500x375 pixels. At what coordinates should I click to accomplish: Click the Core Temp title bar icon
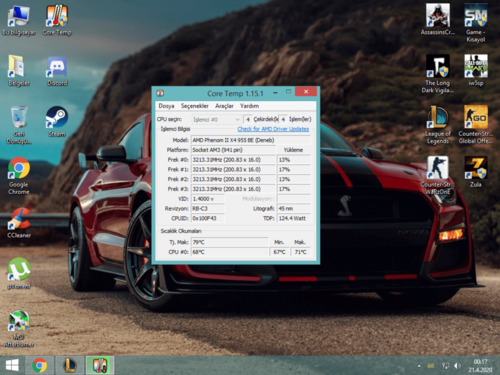click(160, 93)
